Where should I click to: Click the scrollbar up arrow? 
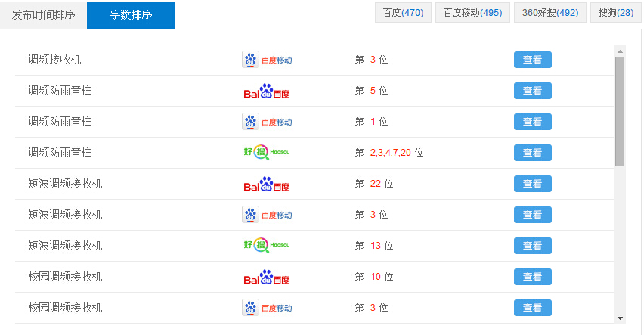pyautogui.click(x=620, y=51)
